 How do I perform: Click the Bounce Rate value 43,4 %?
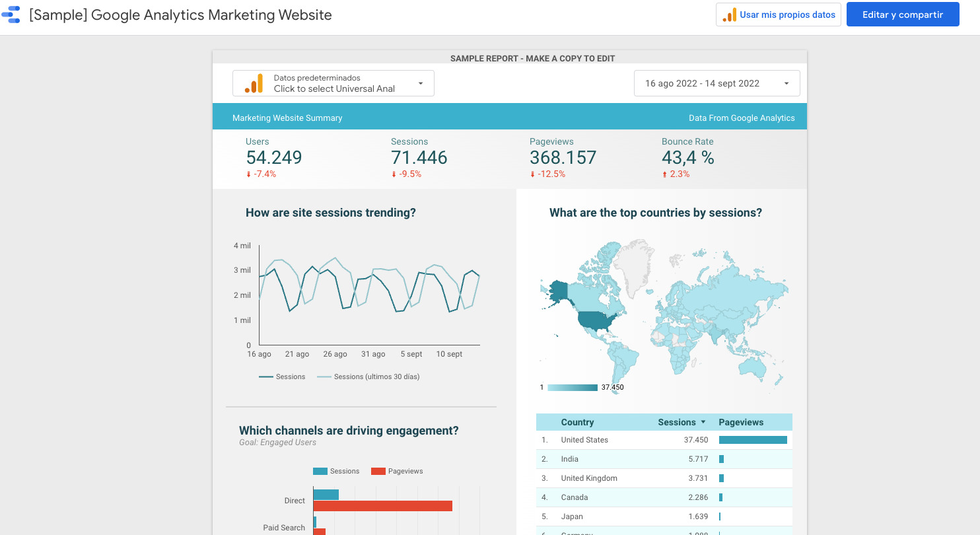coord(688,158)
